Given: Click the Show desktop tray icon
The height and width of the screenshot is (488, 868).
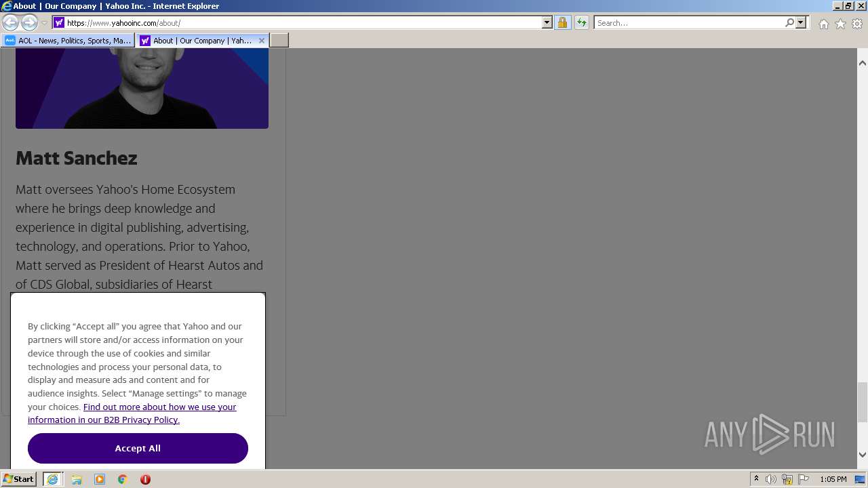Looking at the screenshot, I should click(x=860, y=479).
